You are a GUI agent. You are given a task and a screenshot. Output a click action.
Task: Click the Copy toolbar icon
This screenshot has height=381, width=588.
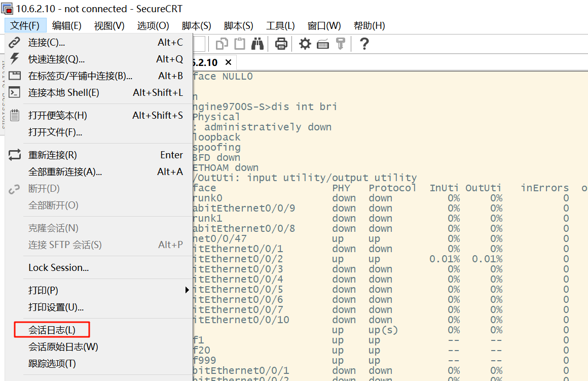222,44
